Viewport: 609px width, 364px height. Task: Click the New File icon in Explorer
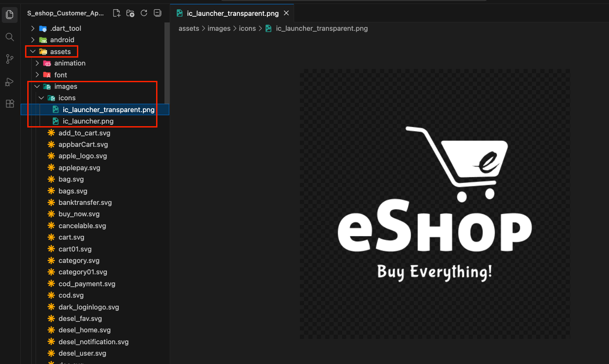point(117,13)
